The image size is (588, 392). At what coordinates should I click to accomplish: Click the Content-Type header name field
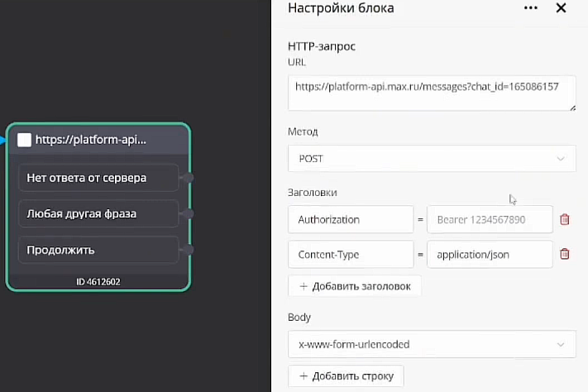click(x=351, y=255)
